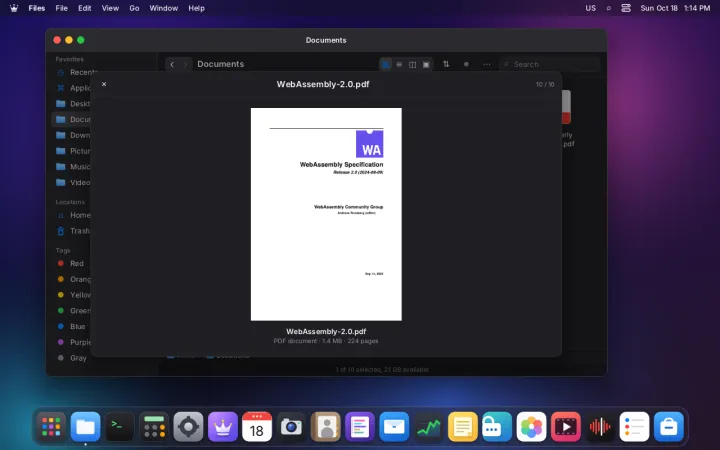This screenshot has width=720, height=450.
Task: Open the text editor from dock
Action: pyautogui.click(x=360, y=427)
